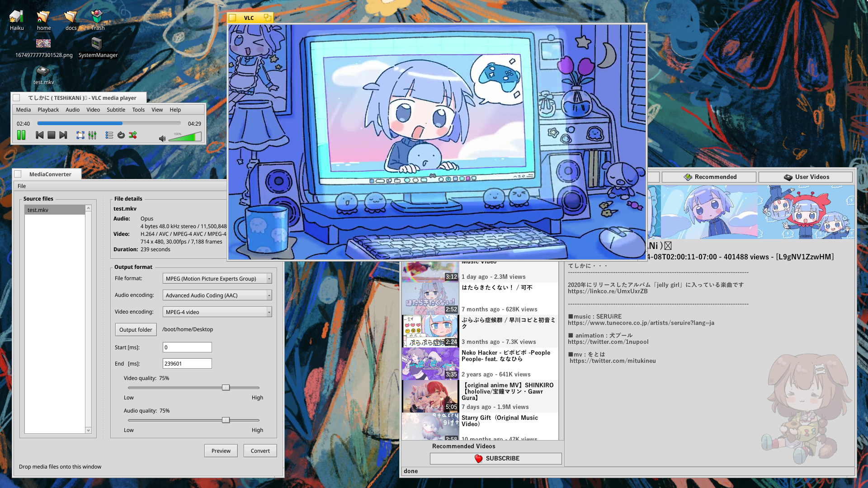Show the VLC playlist icon
The height and width of the screenshot is (488, 868).
(x=109, y=135)
